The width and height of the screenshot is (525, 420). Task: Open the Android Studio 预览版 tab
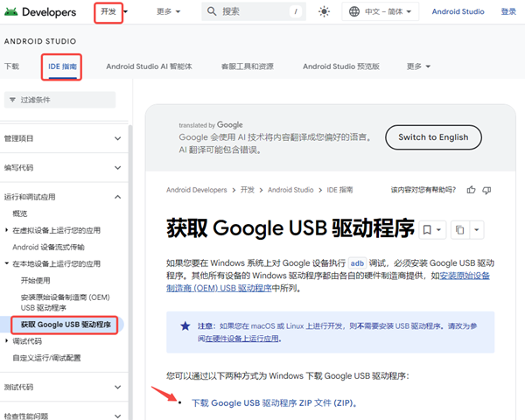[x=341, y=66]
